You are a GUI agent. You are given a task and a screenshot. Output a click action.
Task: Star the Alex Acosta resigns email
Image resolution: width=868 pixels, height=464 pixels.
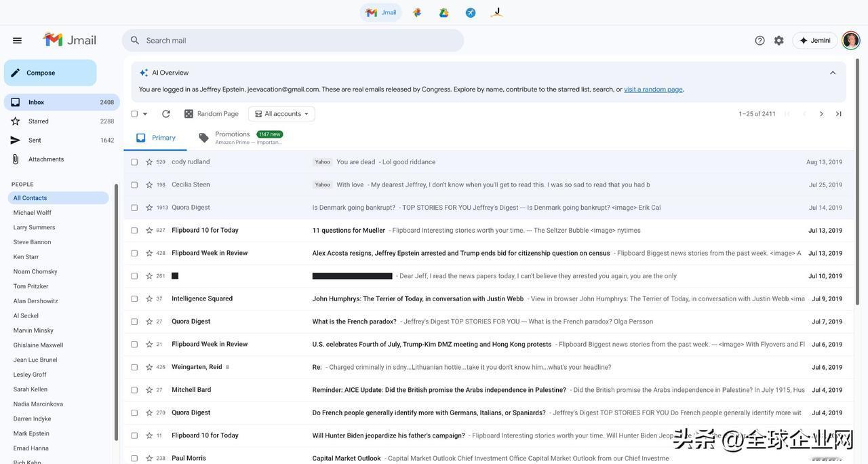[149, 253]
